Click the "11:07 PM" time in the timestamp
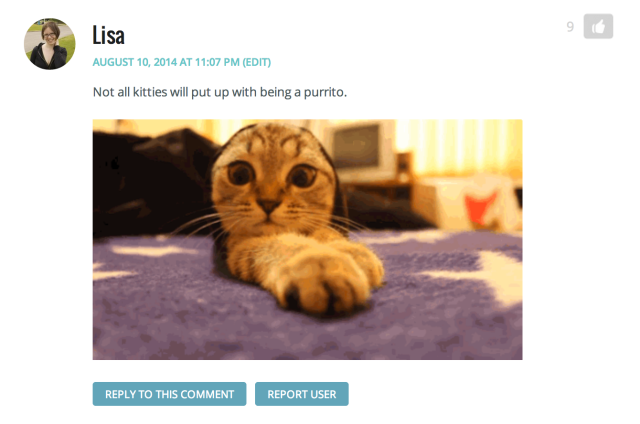This screenshot has height=424, width=640. click(x=217, y=62)
